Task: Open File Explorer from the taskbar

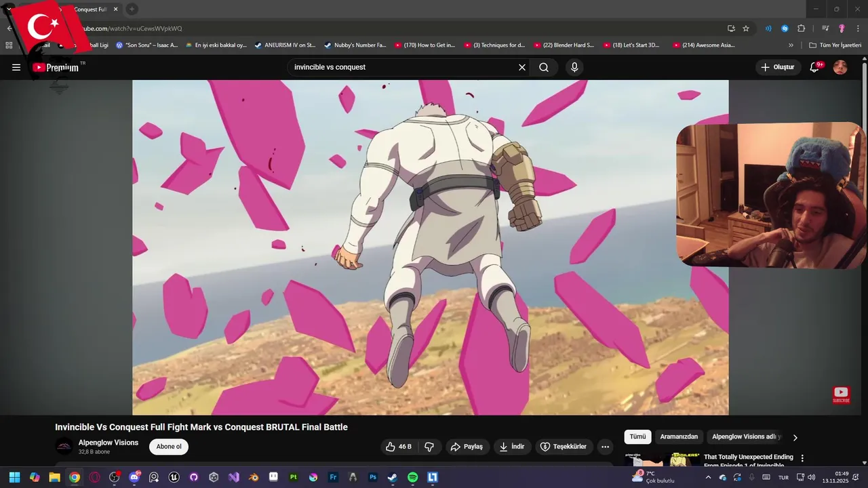Action: tap(54, 477)
